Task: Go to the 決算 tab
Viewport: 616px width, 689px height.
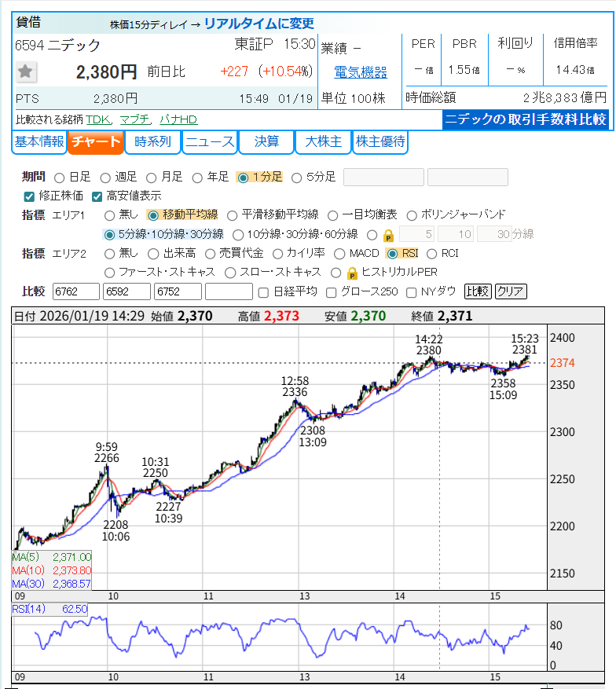Action: [x=266, y=142]
